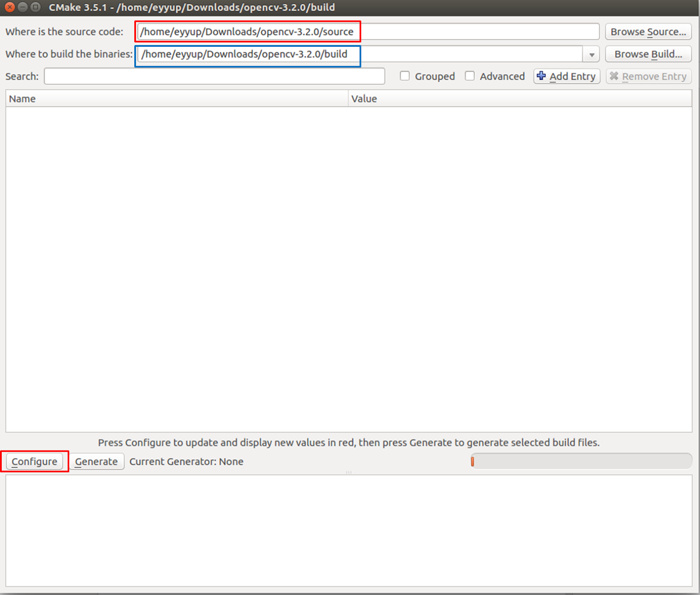Click the 'Search:' label

pyautogui.click(x=22, y=76)
